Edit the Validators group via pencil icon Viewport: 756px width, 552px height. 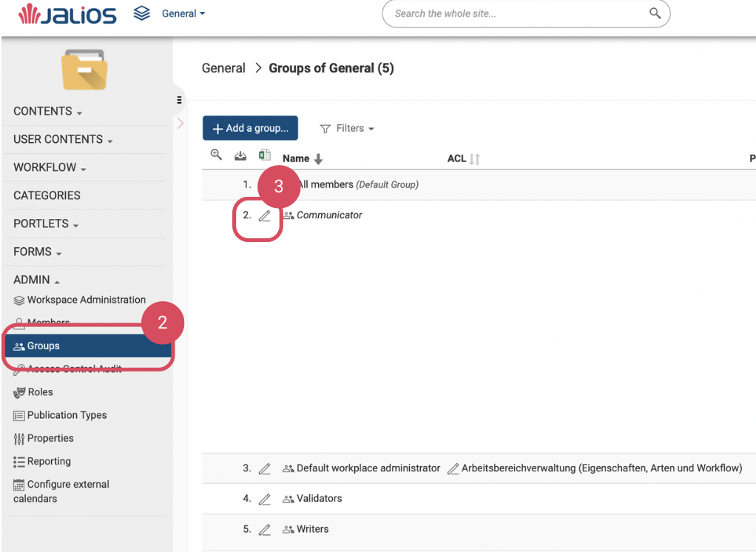265,499
